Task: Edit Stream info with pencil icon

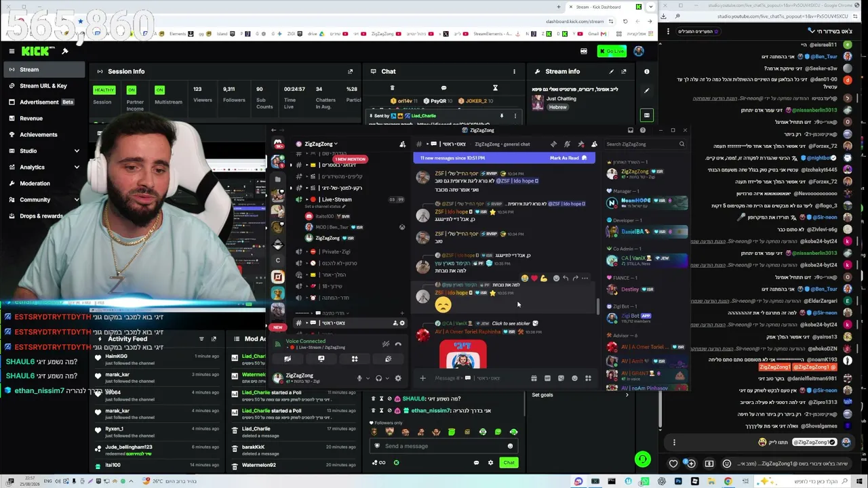Action: point(611,71)
